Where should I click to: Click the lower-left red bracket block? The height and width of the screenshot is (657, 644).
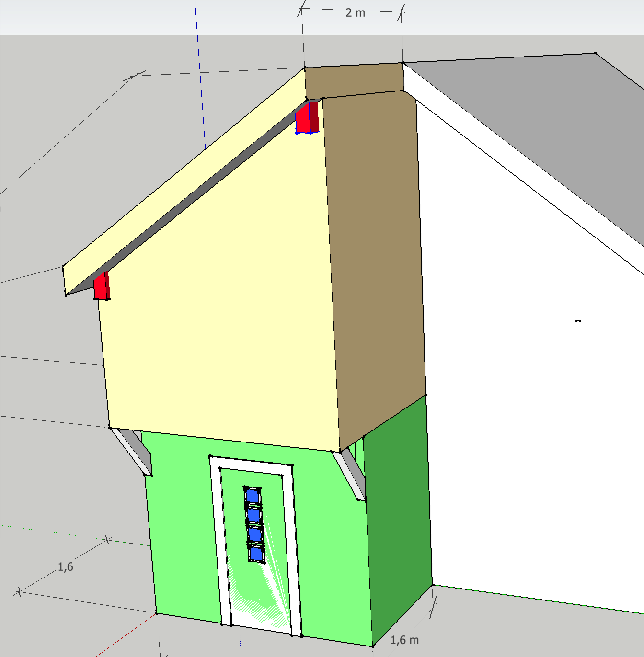(x=100, y=287)
